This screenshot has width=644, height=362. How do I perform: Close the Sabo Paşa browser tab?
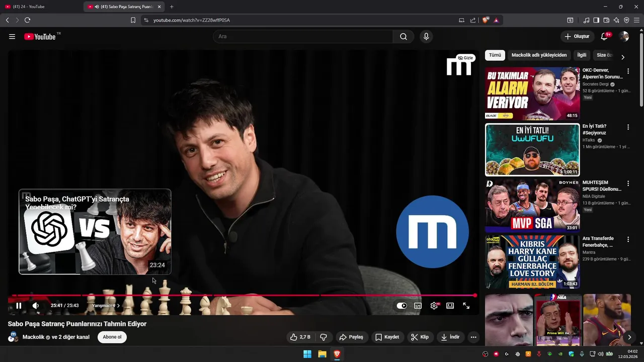(159, 7)
